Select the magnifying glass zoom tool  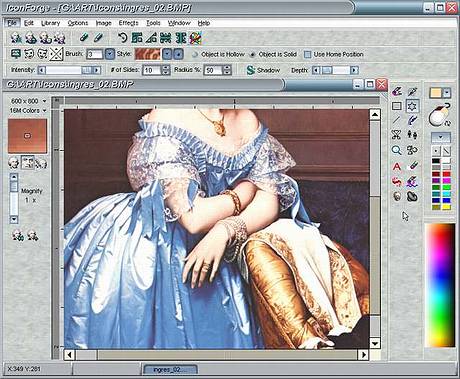click(396, 150)
